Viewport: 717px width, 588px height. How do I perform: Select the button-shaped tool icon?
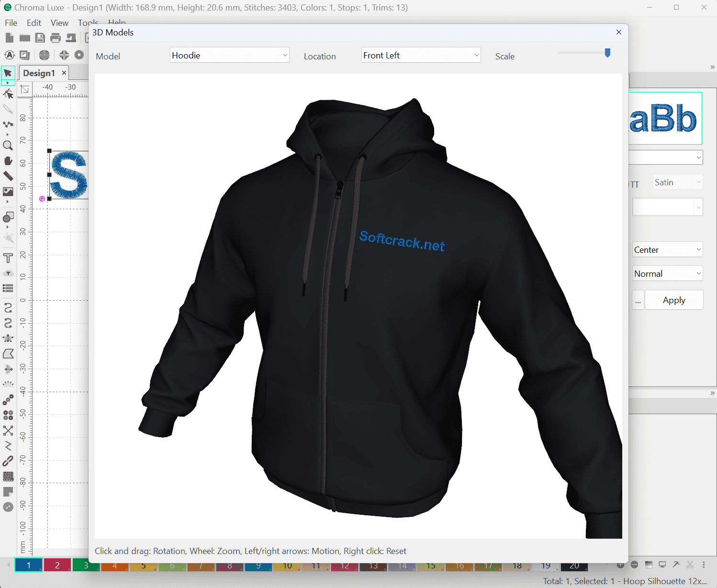pyautogui.click(x=8, y=507)
